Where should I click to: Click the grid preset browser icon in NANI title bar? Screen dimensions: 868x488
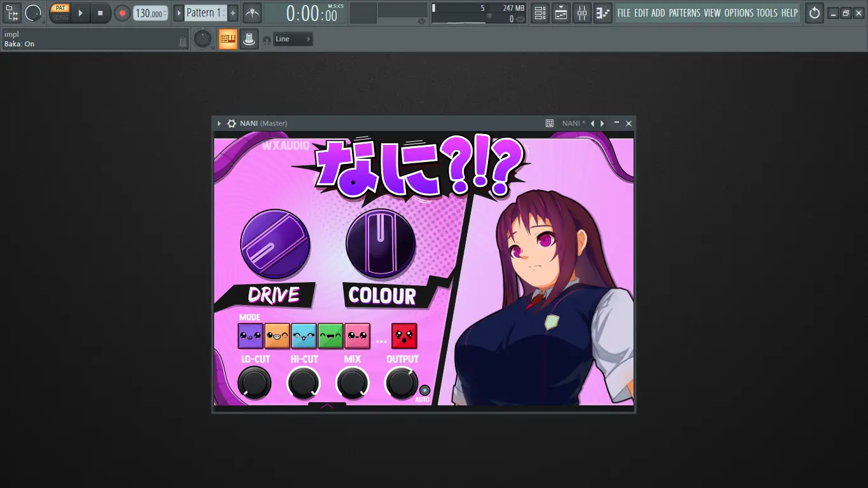pos(550,123)
